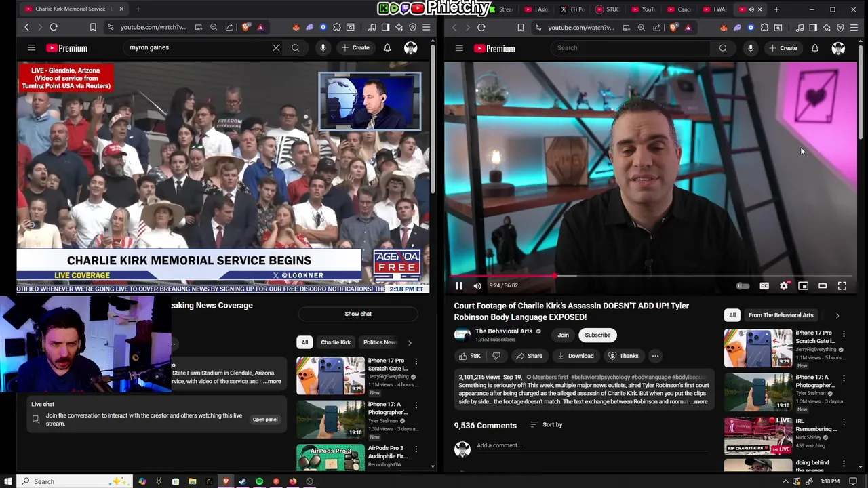The height and width of the screenshot is (488, 868).
Task: Switch to the STUC browser tab
Action: click(608, 9)
